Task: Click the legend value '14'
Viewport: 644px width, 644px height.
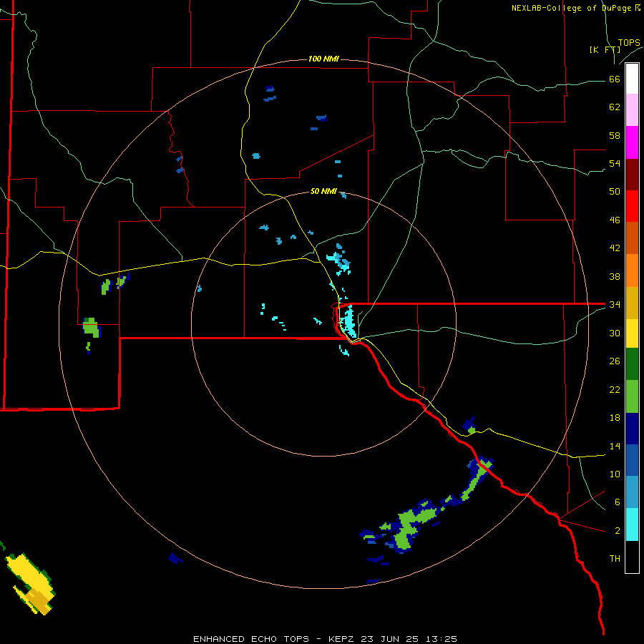Action: coord(615,446)
